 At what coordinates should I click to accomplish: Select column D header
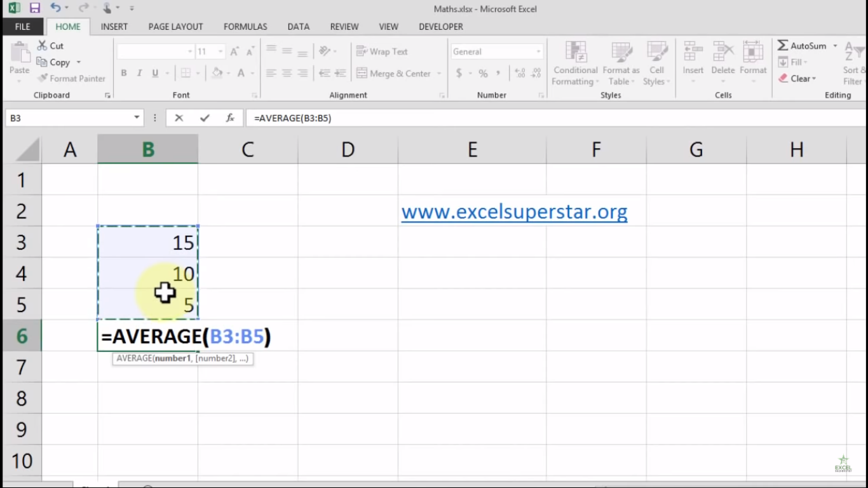tap(348, 149)
